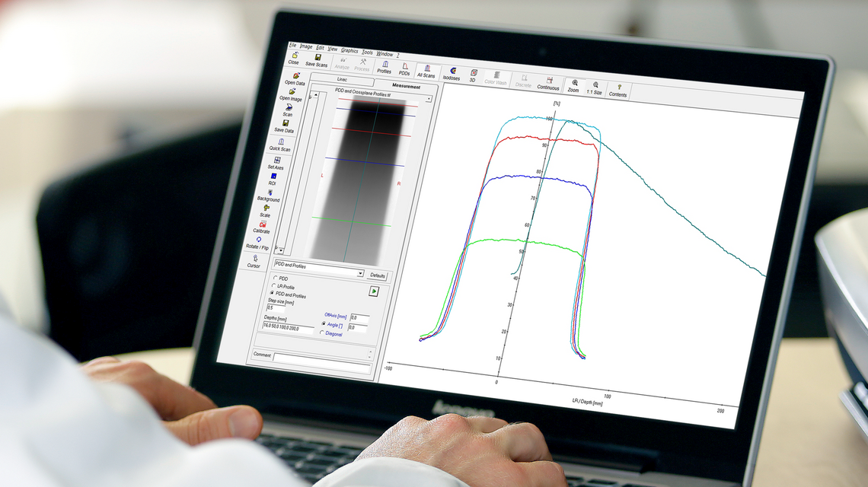Select the ROI tool icon
868x487 pixels.
(273, 178)
